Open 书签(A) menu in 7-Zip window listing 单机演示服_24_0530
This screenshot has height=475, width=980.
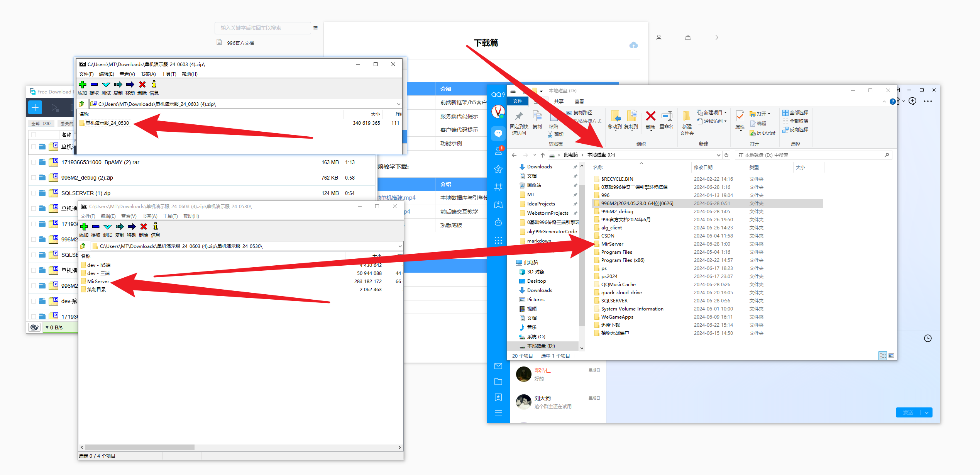tap(148, 74)
